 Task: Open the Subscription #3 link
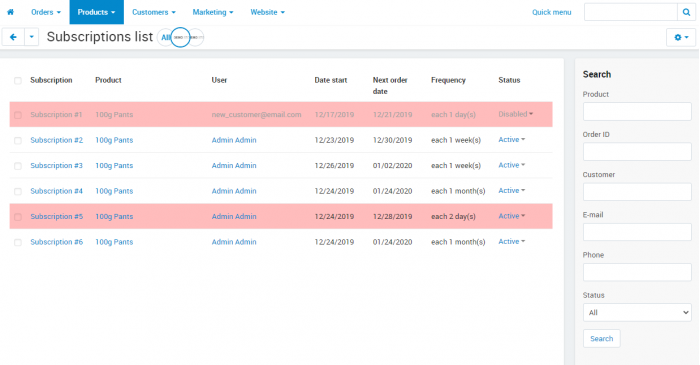point(57,166)
